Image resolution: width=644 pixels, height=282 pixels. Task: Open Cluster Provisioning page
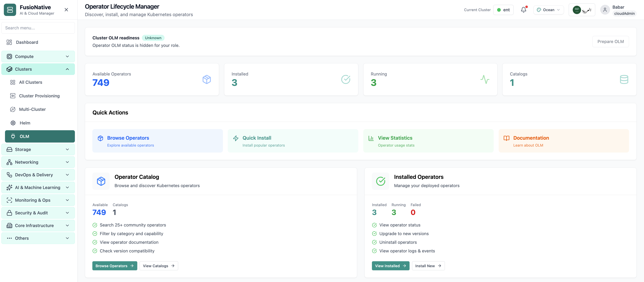coord(40,96)
